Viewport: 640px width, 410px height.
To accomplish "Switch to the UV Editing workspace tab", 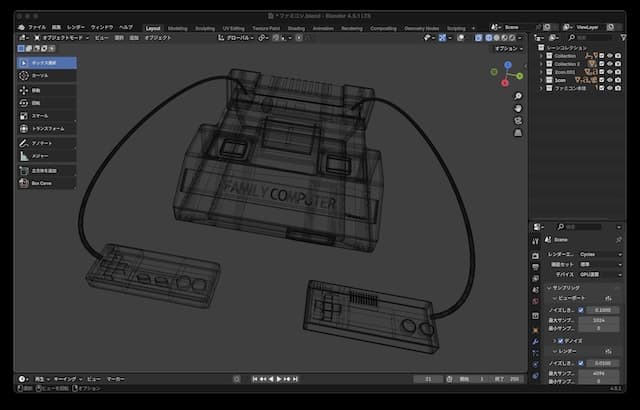I will 233,29.
